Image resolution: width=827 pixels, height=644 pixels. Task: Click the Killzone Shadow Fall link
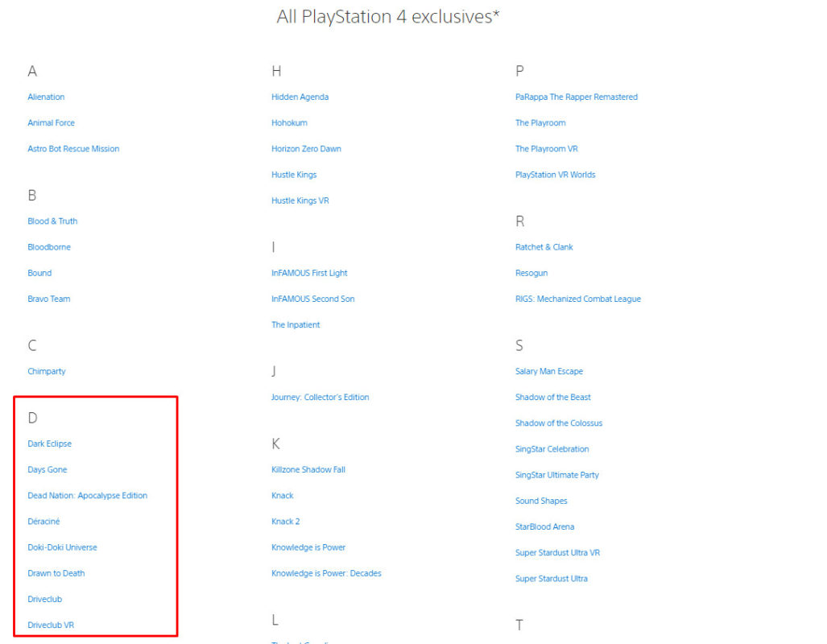tap(308, 469)
